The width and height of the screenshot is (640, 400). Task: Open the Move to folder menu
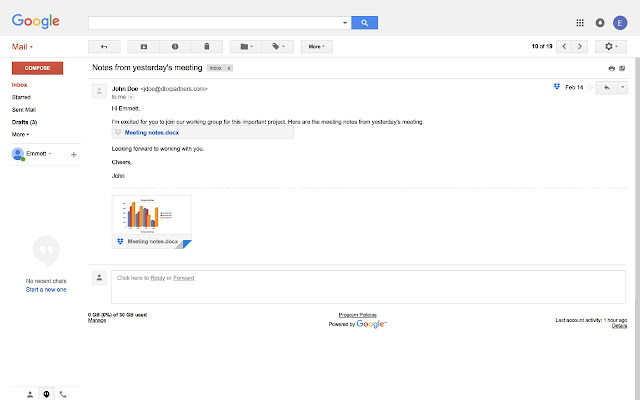coord(246,47)
